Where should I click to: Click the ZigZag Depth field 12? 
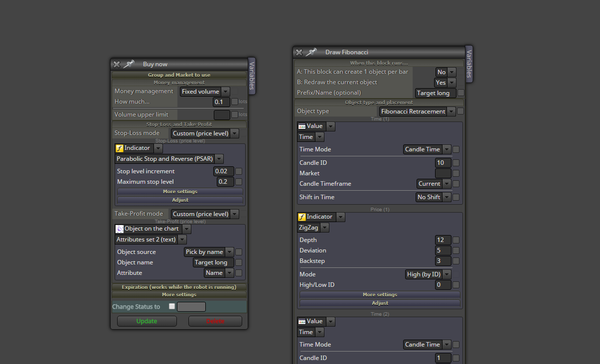[x=443, y=240]
